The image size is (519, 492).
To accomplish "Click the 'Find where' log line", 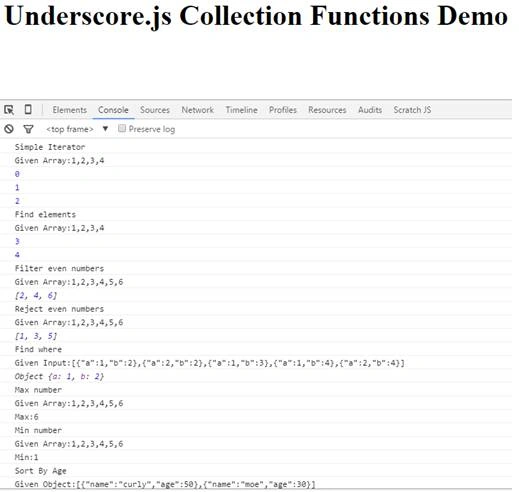I will click(x=38, y=349).
